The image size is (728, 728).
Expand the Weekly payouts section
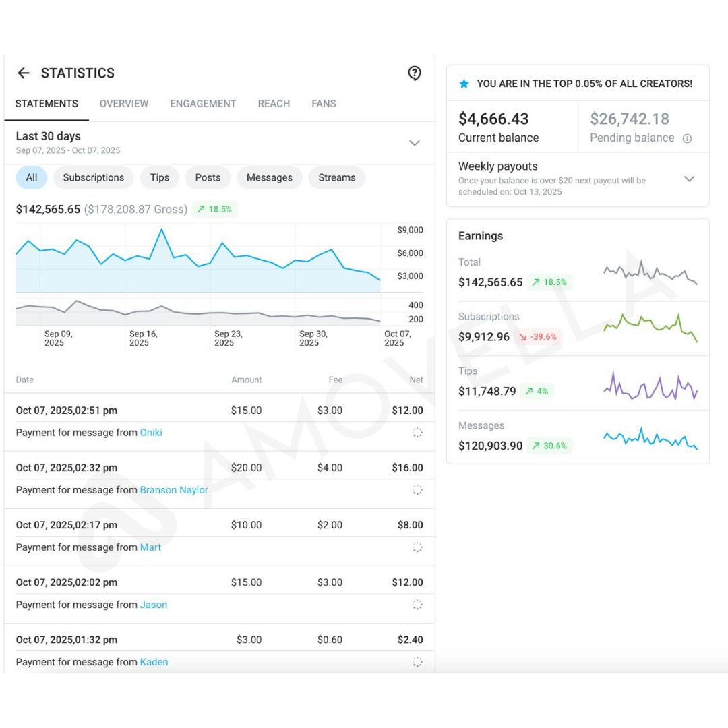point(689,179)
